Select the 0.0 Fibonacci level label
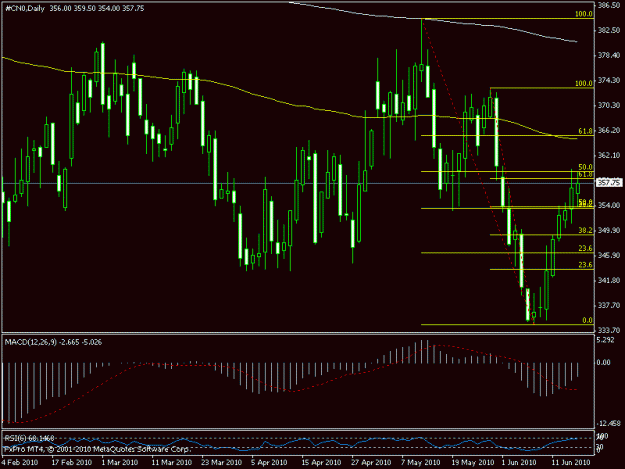 coord(587,320)
